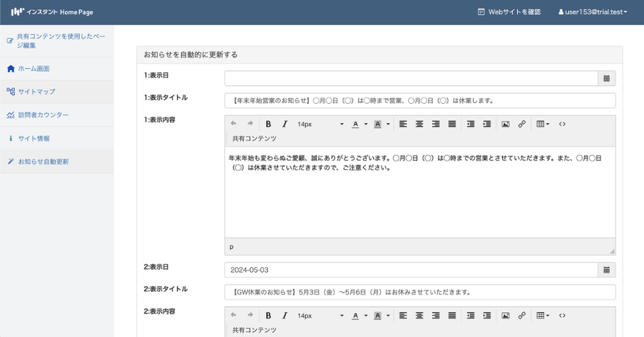
Task: Open ホーム画面 from the sidebar
Action: click(x=33, y=68)
